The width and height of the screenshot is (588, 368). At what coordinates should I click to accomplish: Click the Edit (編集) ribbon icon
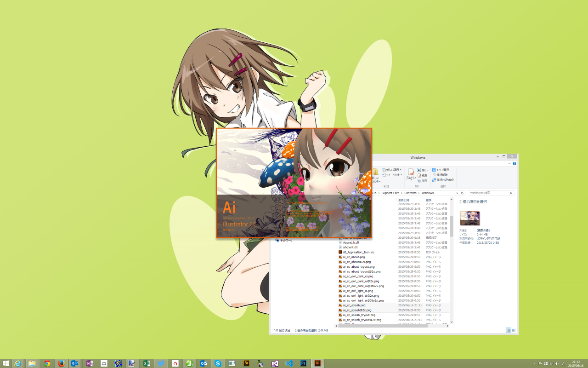[x=424, y=175]
